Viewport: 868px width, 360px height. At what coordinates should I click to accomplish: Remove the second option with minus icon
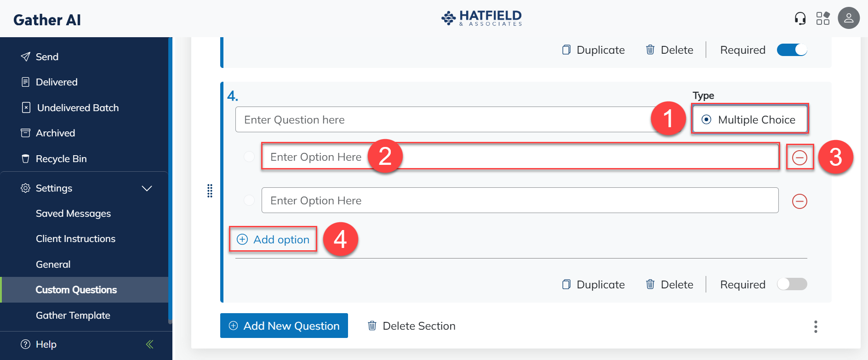click(799, 201)
